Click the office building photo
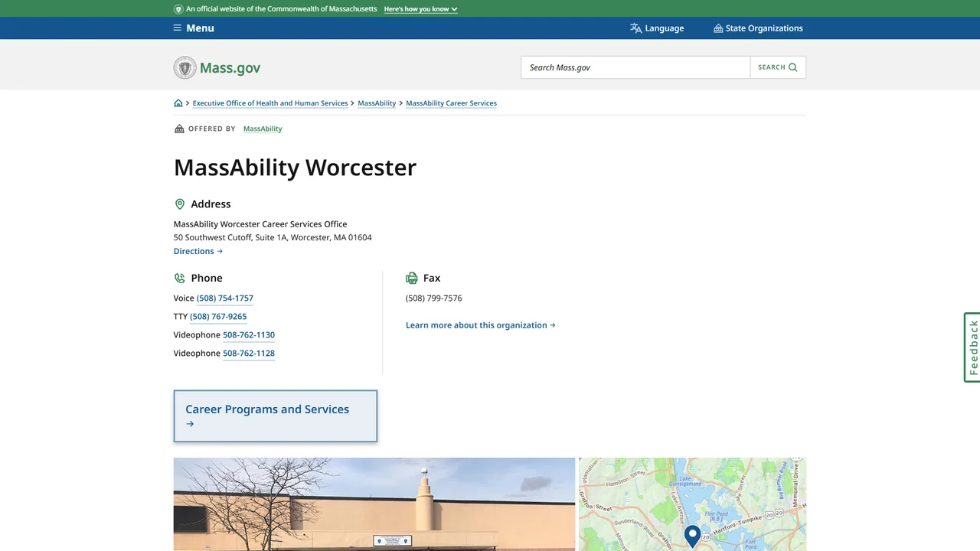 [374, 504]
